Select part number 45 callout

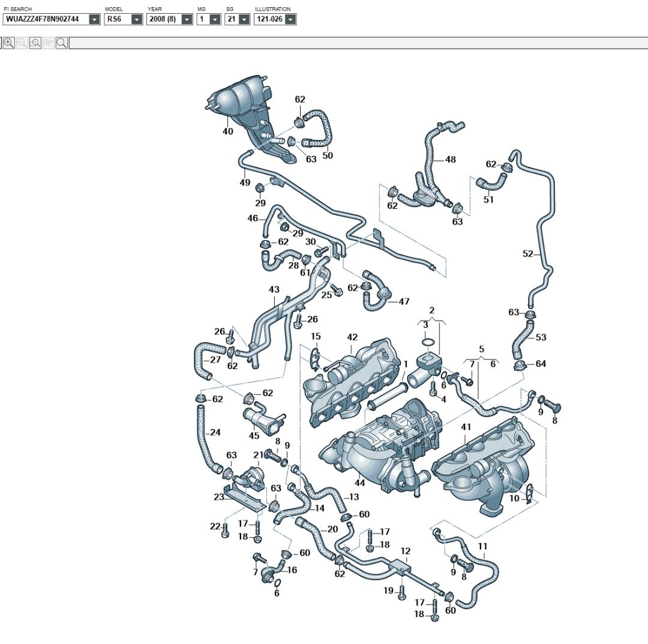254,436
